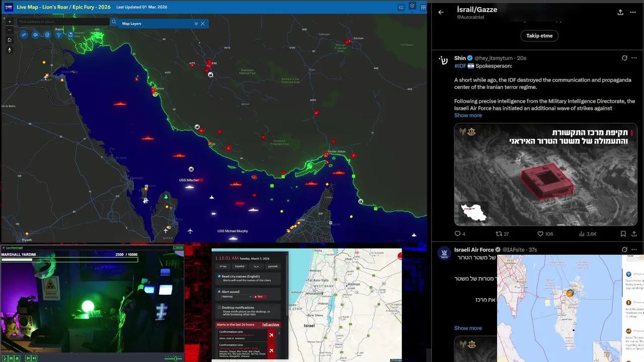The height and width of the screenshot is (362, 644).
Task: Open the Warning alert sound dropdown
Action: 236,297
